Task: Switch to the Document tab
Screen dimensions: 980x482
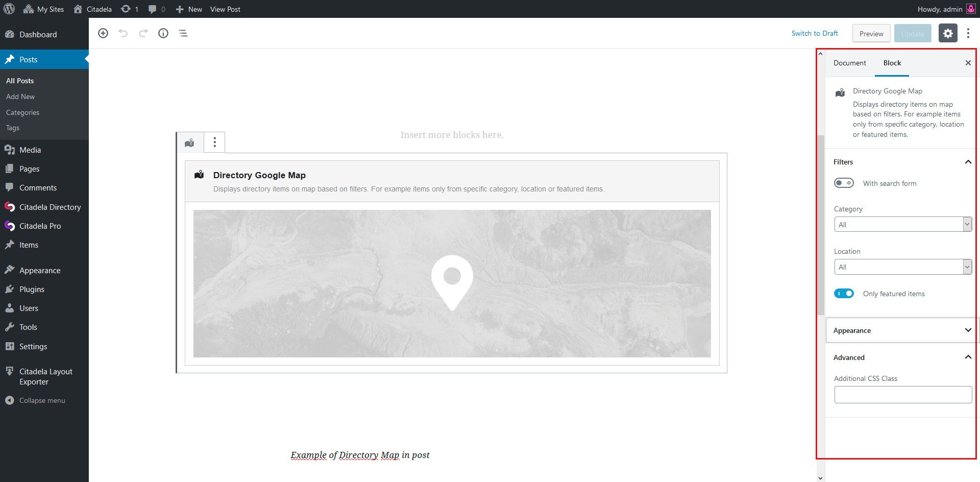Action: tap(849, 63)
